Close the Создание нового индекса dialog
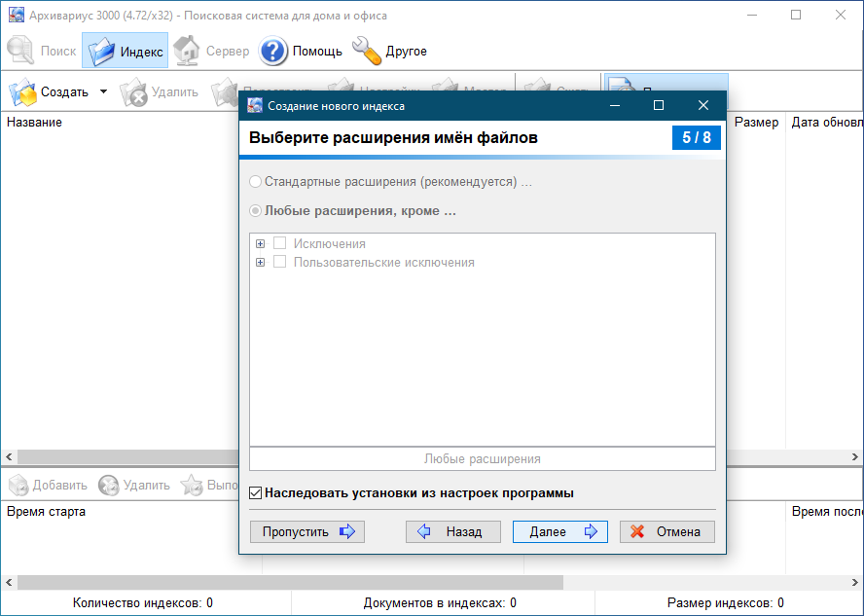This screenshot has width=864, height=616. pyautogui.click(x=703, y=105)
